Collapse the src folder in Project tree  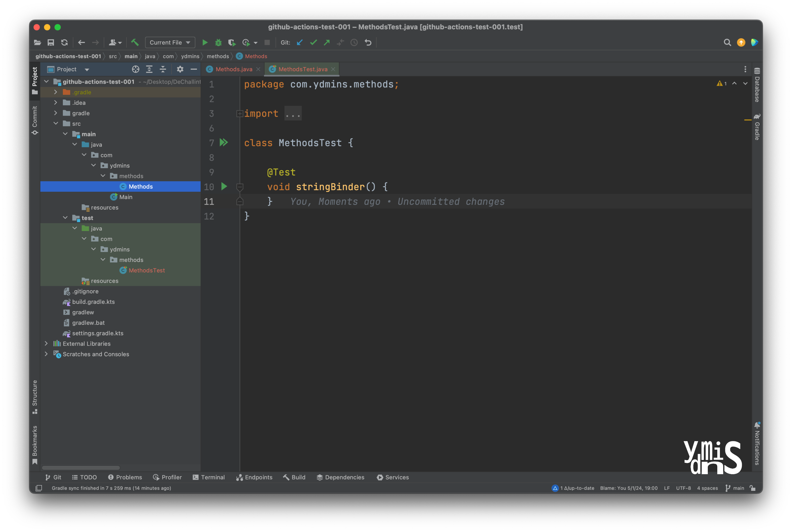(x=56, y=124)
